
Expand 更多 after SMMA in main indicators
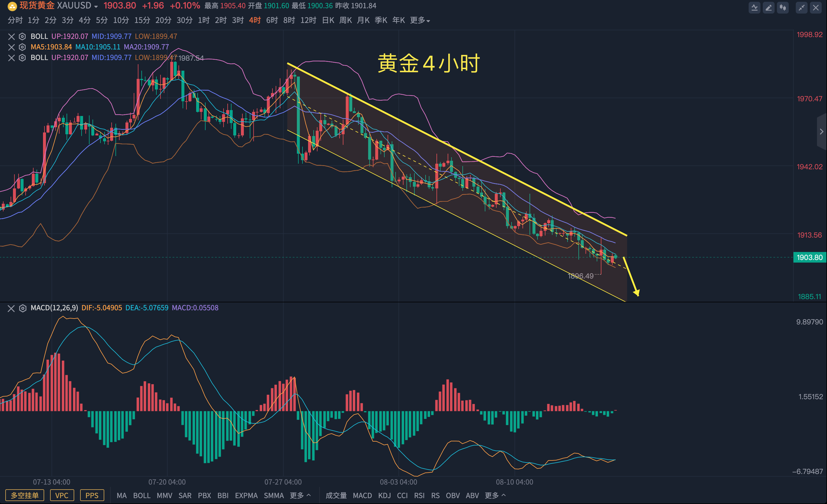pos(300,495)
